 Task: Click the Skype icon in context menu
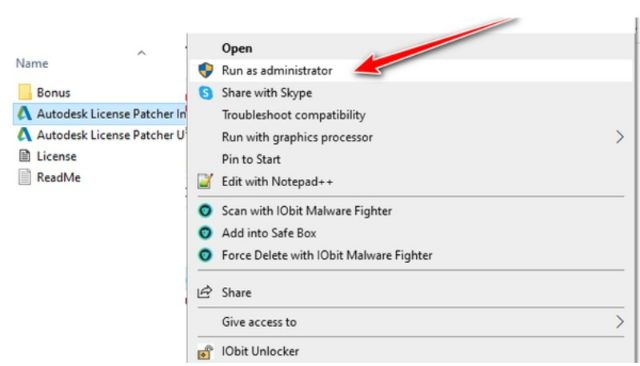tap(206, 93)
